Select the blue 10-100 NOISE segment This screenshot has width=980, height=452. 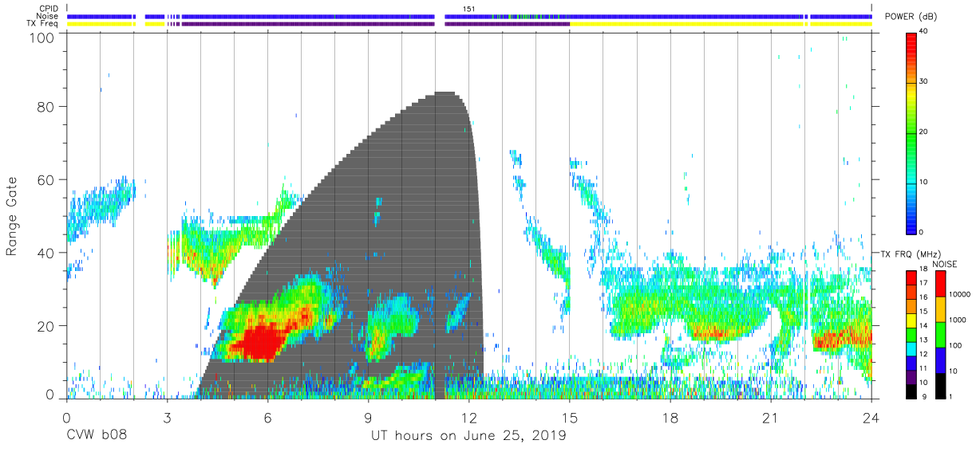coord(942,360)
